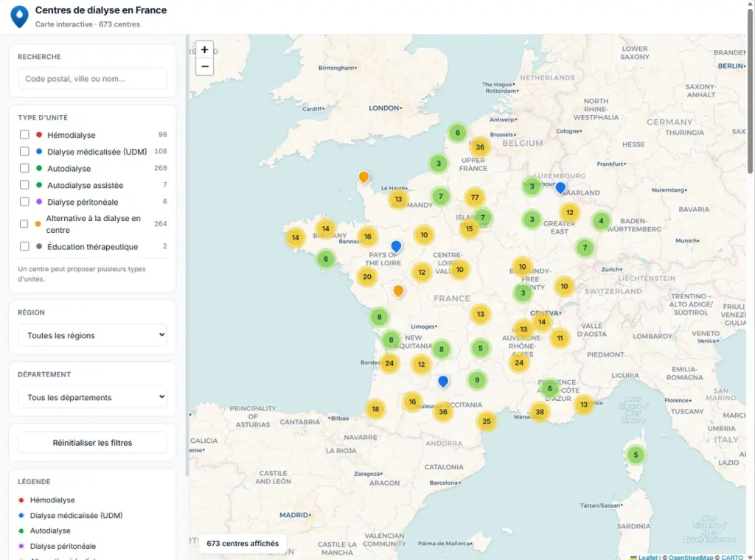Enable the Hémodialyse filter checkbox

24,135
